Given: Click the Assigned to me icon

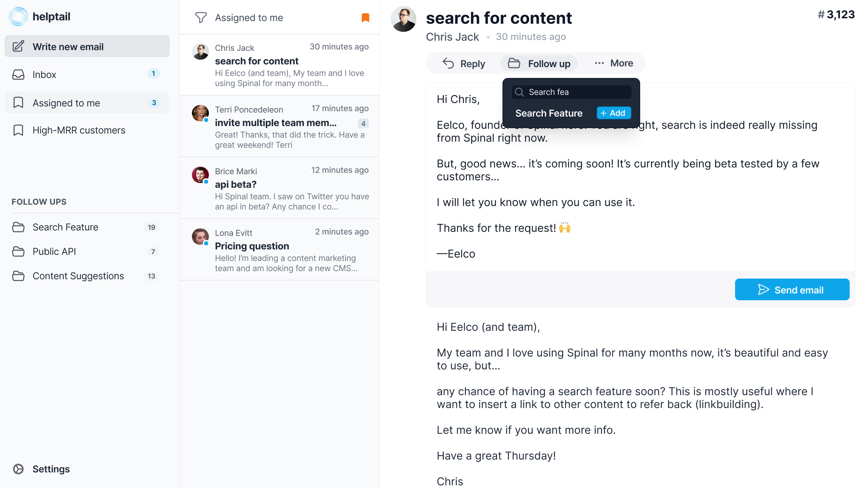Looking at the screenshot, I should coord(19,102).
